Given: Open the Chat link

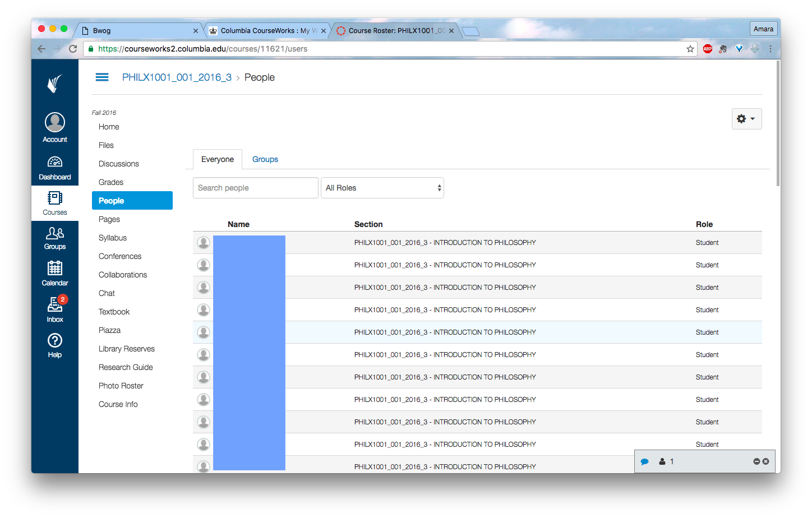Looking at the screenshot, I should click(107, 293).
